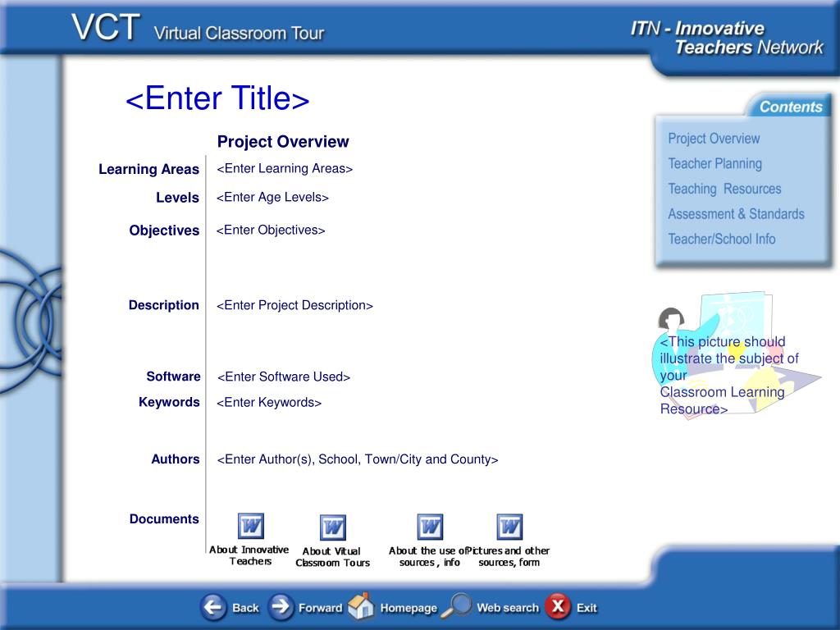Open About the use of sources document

click(430, 527)
